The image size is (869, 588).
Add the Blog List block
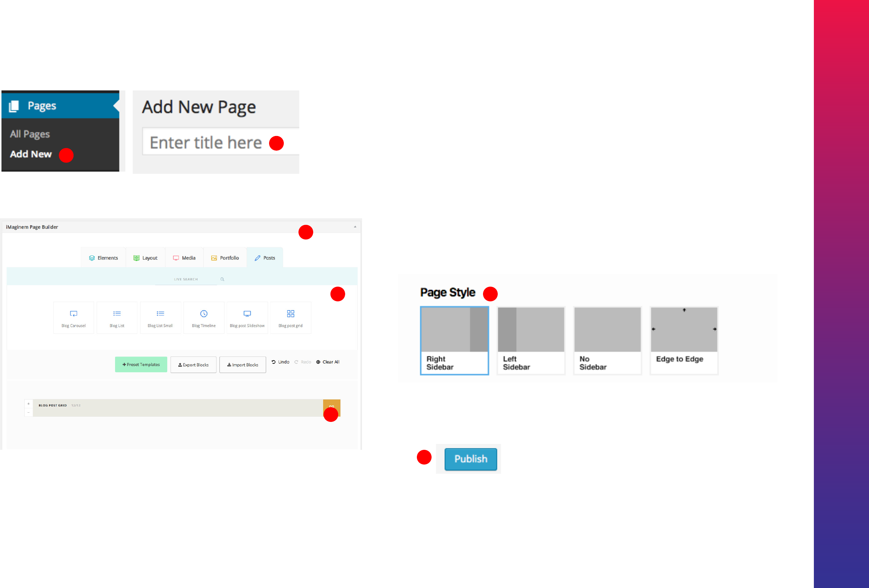117,318
